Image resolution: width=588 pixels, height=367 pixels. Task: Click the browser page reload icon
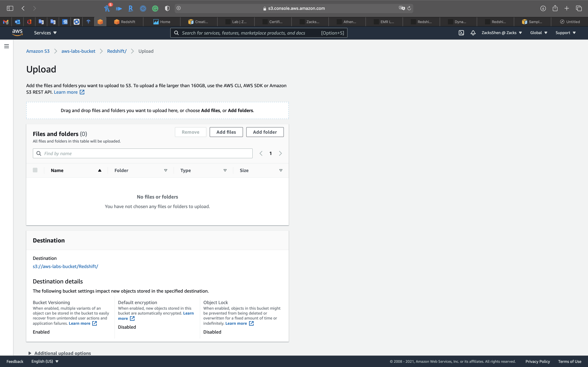click(x=409, y=8)
